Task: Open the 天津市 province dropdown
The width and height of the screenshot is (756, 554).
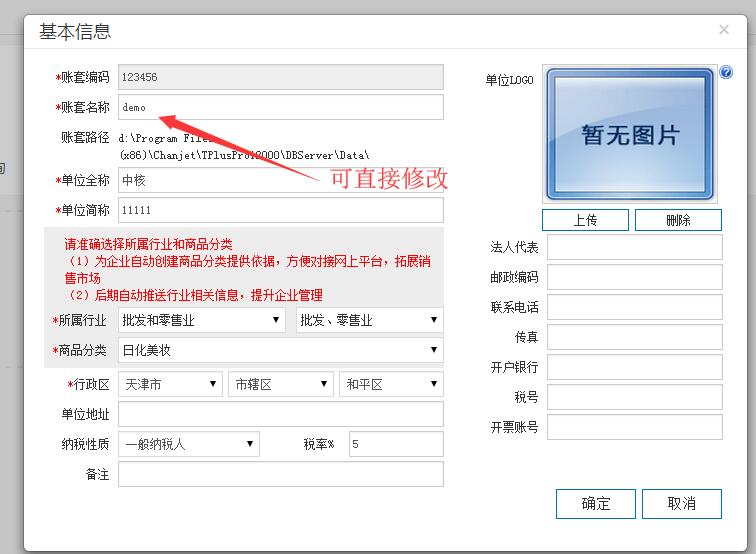Action: tap(170, 384)
